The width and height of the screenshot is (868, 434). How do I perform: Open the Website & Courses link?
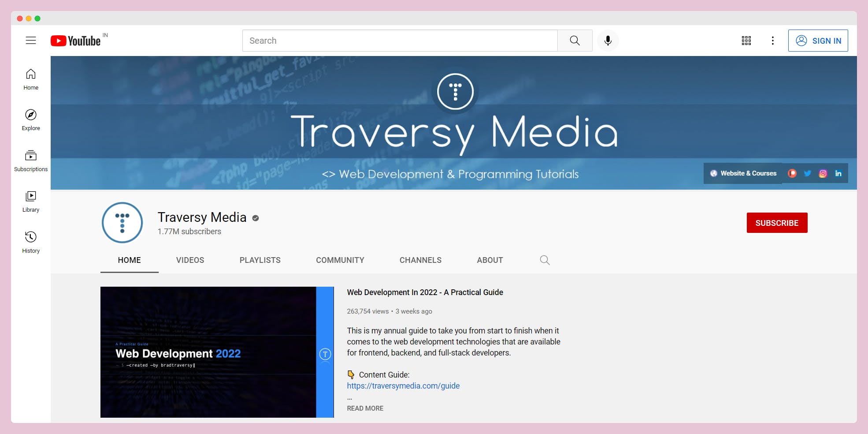743,173
